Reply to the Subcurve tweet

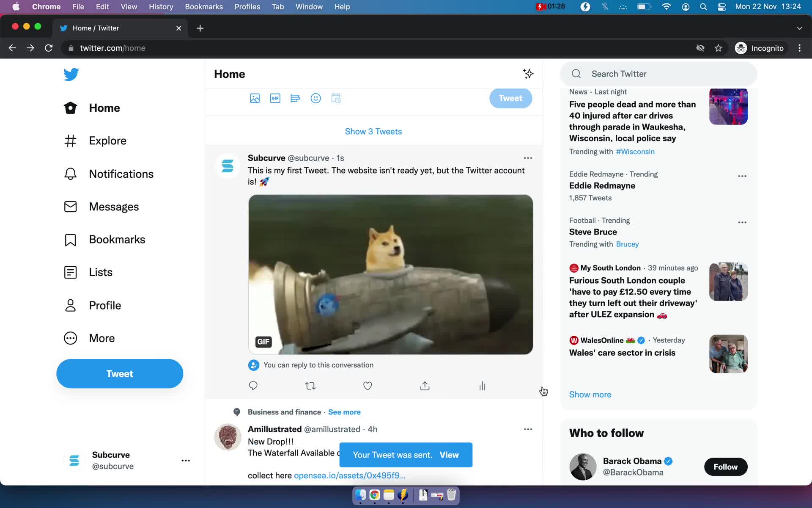tap(253, 386)
